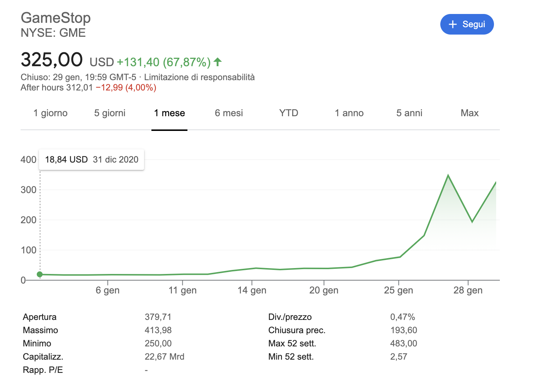Click the Min 52 sett. label
Image resolution: width=541 pixels, height=392 pixels.
pos(291,357)
